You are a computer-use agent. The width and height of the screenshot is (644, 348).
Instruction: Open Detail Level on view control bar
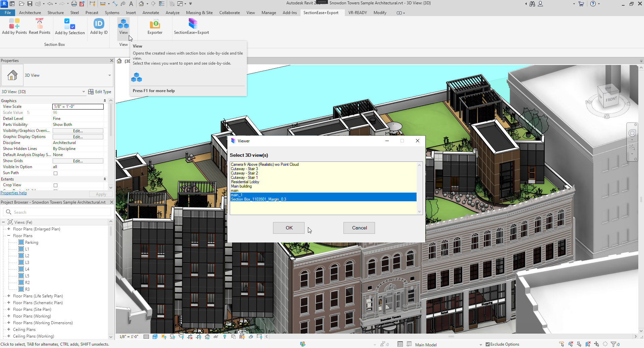tap(146, 337)
